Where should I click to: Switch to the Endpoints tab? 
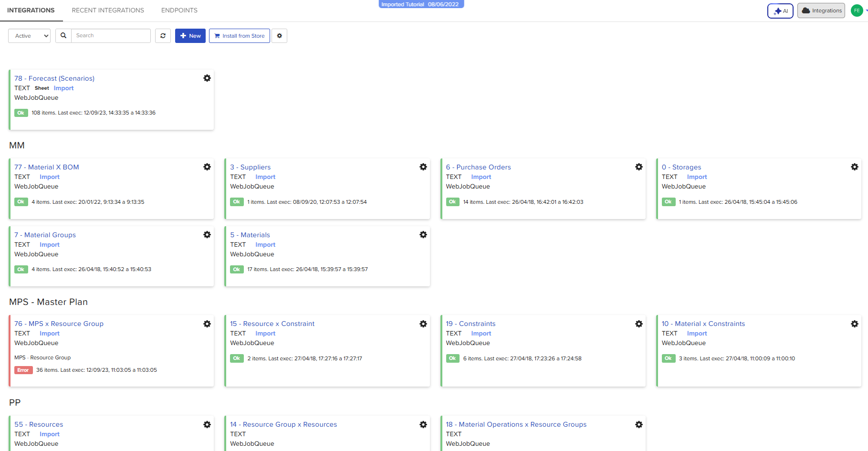tap(179, 10)
